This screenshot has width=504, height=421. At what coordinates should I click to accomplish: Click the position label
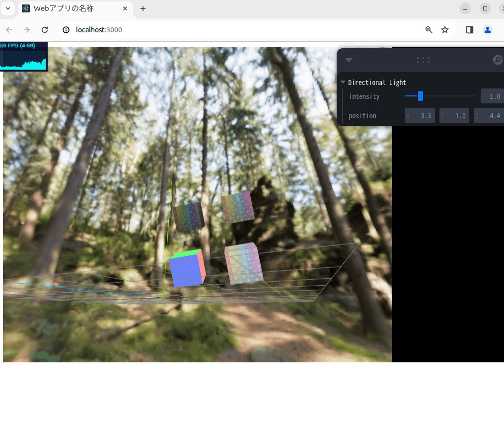tap(362, 116)
